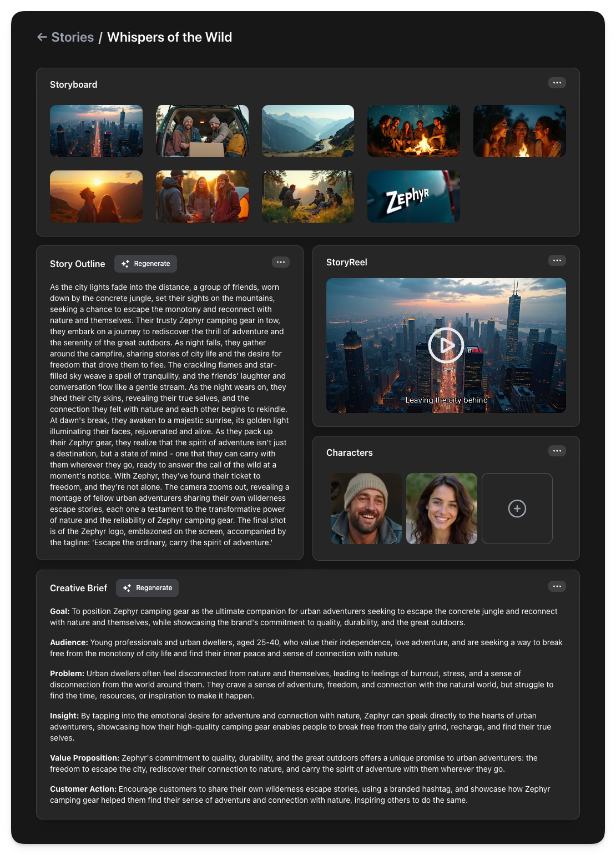Click the 'Customer Action:' label
Image resolution: width=616 pixels, height=855 pixels.
[83, 789]
